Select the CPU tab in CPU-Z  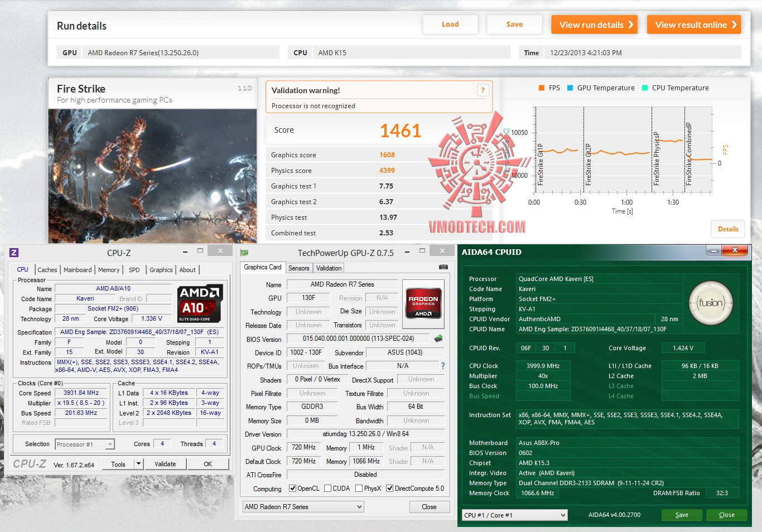coord(22,269)
